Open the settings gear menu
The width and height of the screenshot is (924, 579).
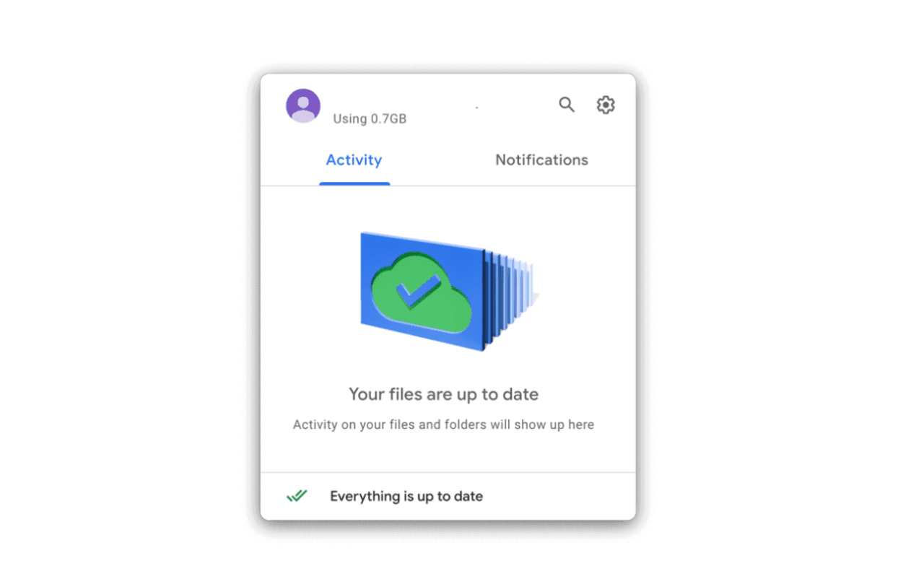pos(606,105)
